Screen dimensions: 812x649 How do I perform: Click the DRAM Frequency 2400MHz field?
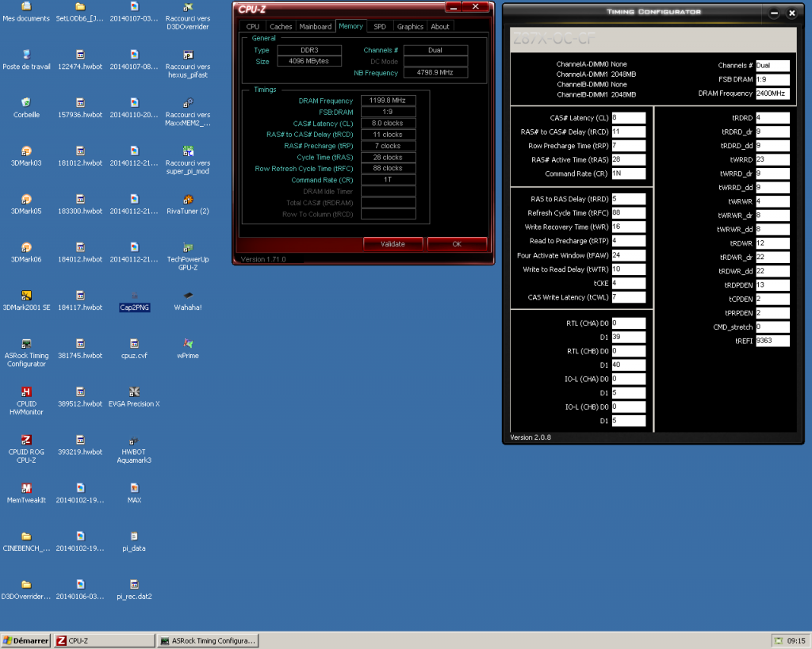pos(772,94)
